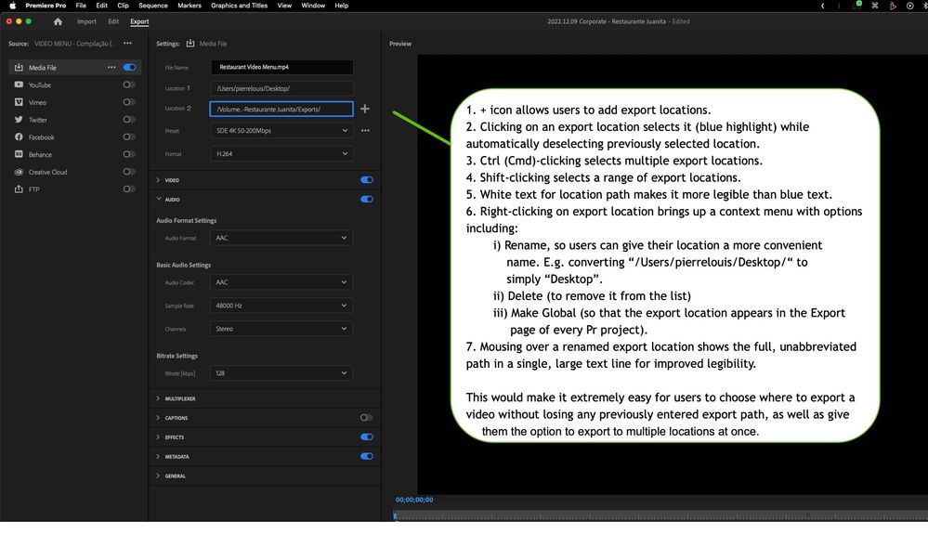Expand the EFFECTS section
This screenshot has height=560, width=928.
(x=158, y=436)
